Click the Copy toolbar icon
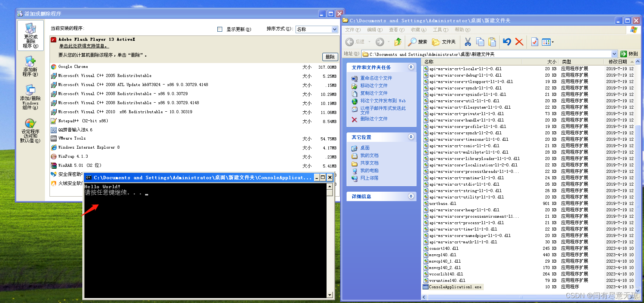The width and height of the screenshot is (644, 303). pos(480,42)
